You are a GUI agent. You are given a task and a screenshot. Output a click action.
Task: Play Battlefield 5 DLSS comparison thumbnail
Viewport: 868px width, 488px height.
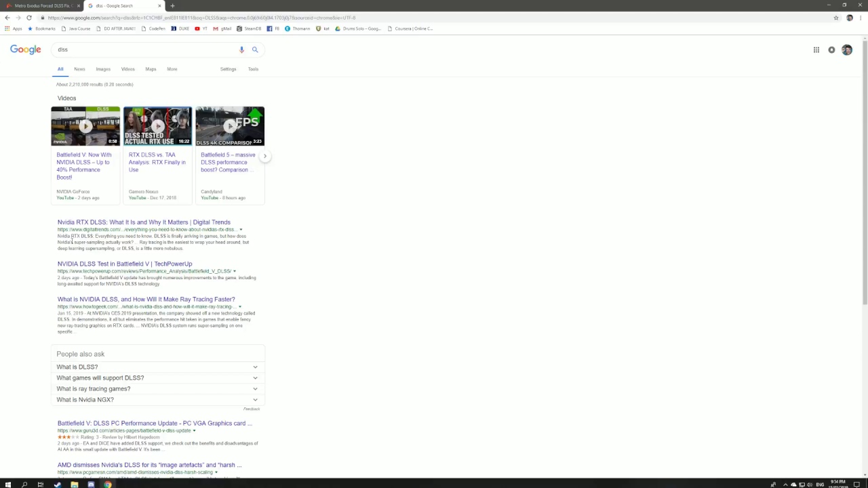click(230, 126)
